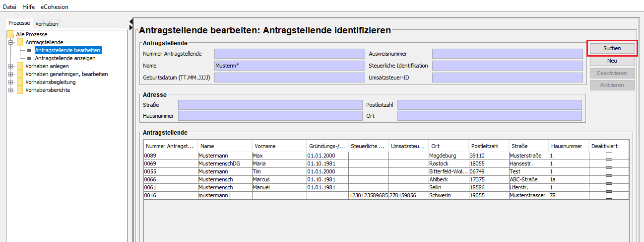The width and height of the screenshot is (644, 242).
Task: Click the Vorhaben anlegen folder icon
Action: click(20, 66)
